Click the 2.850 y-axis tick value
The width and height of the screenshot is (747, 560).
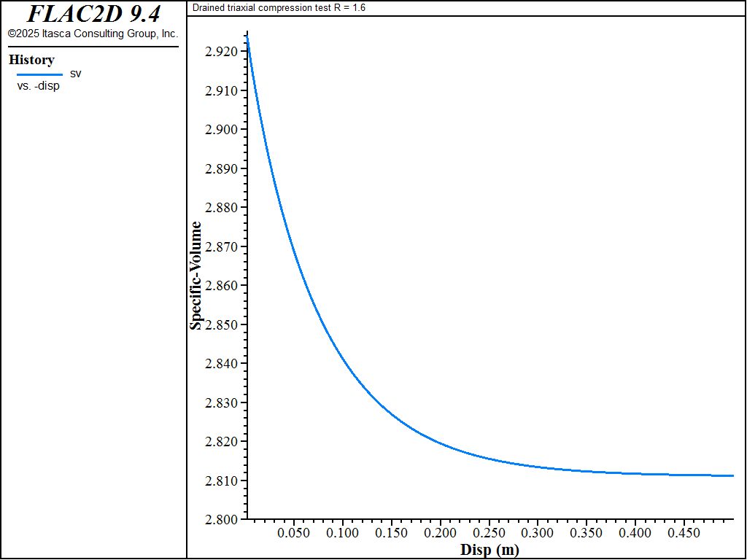(220, 324)
